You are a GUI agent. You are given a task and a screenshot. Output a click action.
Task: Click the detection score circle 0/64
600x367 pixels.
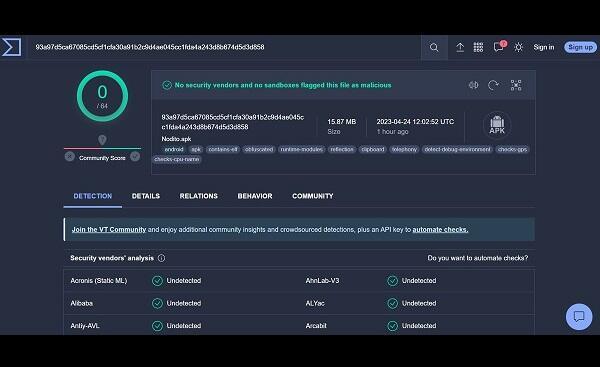(x=102, y=96)
